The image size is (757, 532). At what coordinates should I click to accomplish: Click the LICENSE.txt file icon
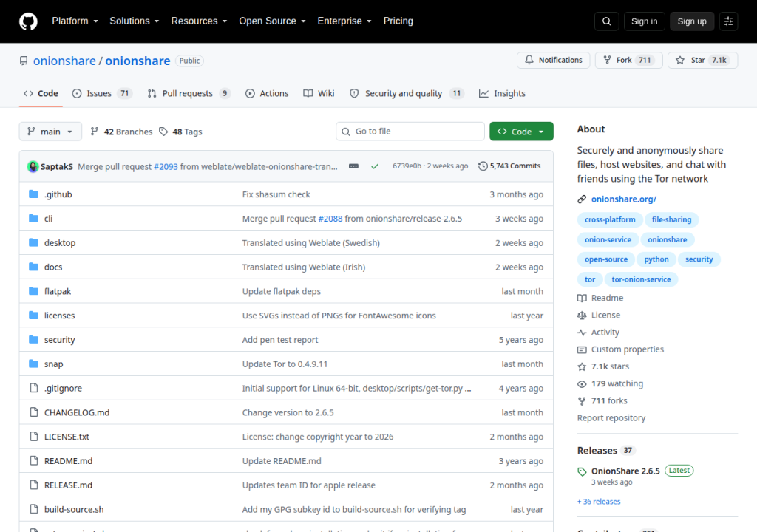click(34, 437)
